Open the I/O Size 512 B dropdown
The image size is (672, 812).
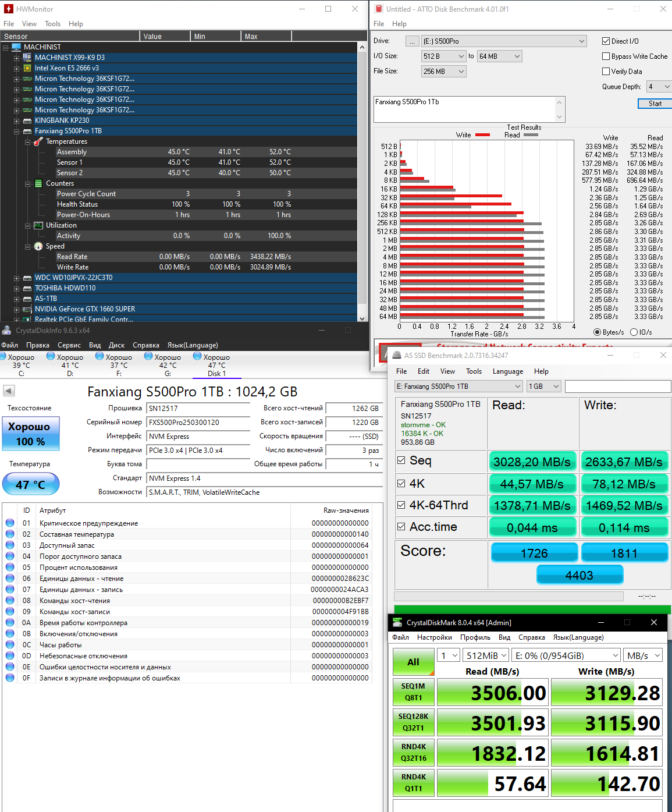pyautogui.click(x=444, y=56)
